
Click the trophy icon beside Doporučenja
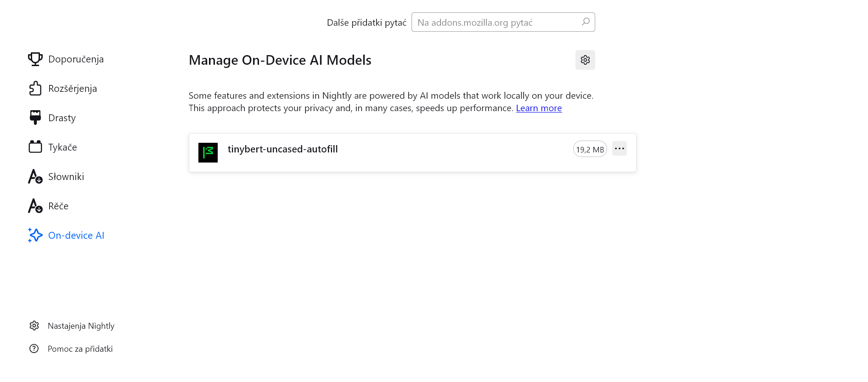pyautogui.click(x=35, y=59)
